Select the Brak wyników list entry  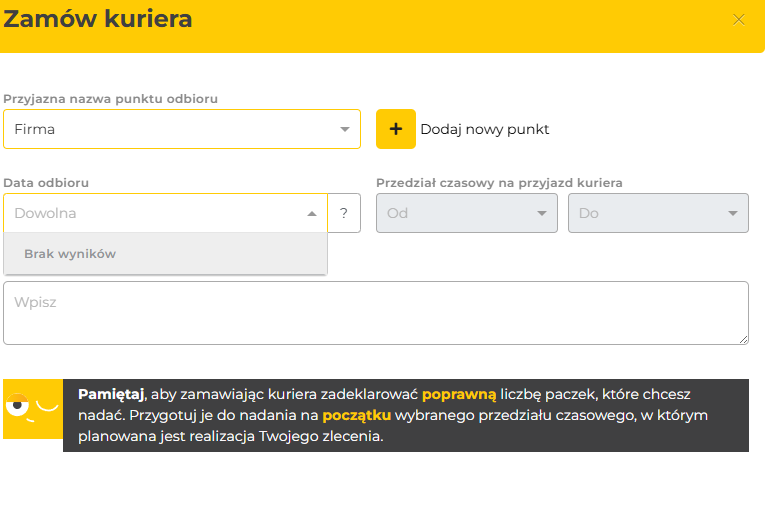(70, 254)
